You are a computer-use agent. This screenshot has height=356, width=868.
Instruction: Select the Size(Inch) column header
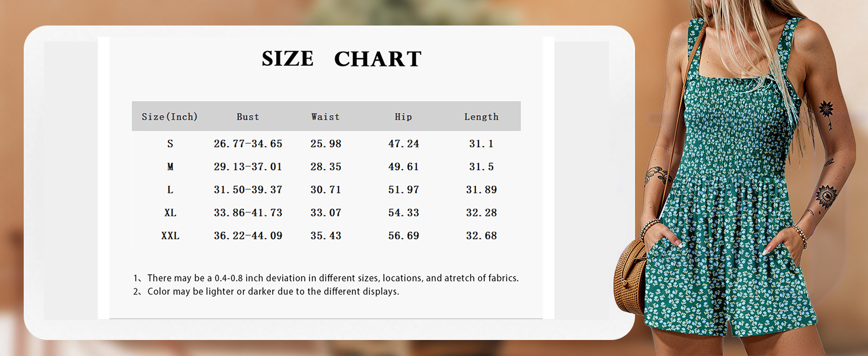[x=170, y=117]
